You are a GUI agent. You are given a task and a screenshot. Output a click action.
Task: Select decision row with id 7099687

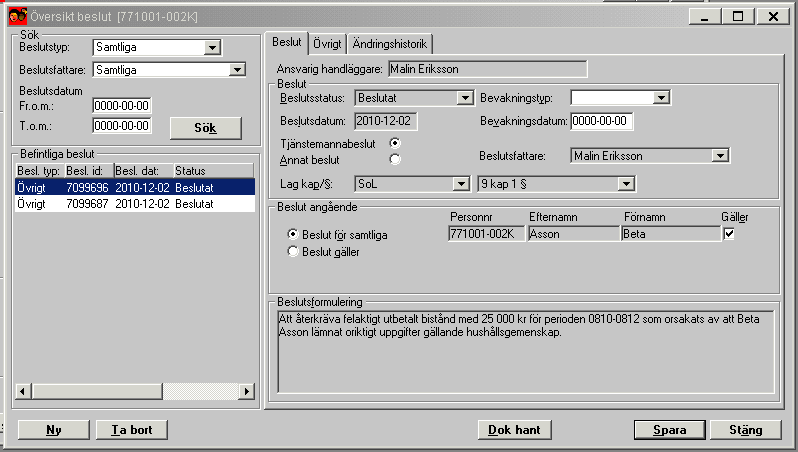coord(135,204)
